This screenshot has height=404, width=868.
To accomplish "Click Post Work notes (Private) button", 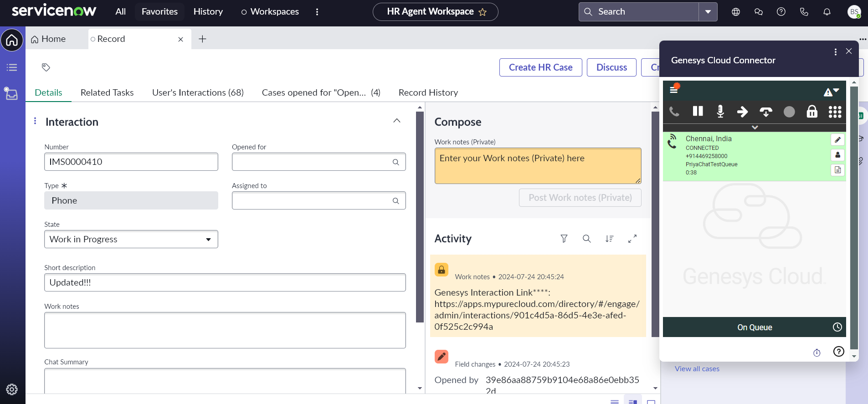I will click(580, 198).
